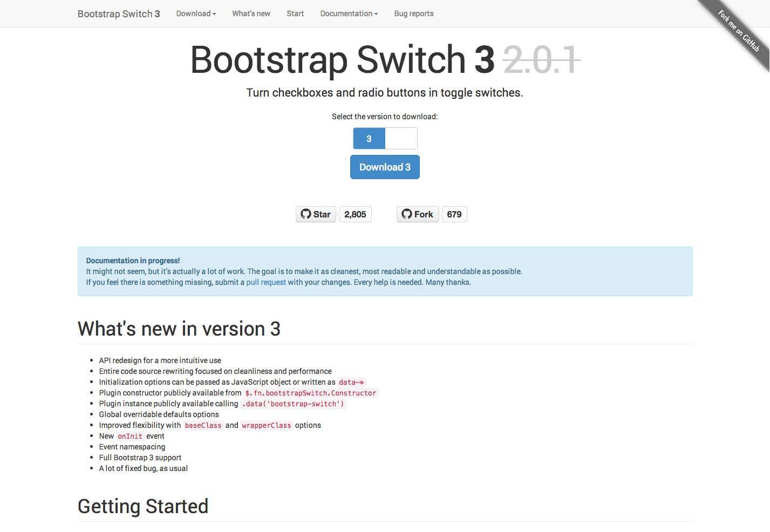The image size is (770, 532).
Task: Expand the Documentation dropdown menu
Action: click(349, 13)
